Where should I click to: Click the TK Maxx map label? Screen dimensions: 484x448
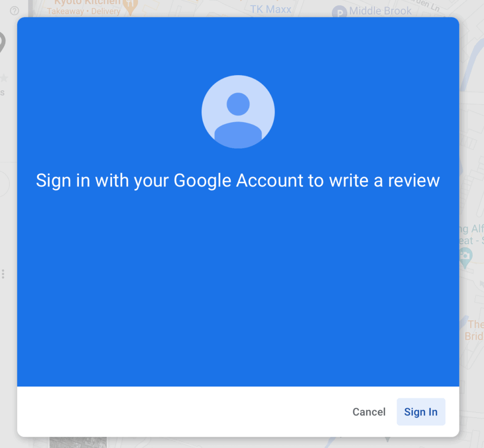271,9
